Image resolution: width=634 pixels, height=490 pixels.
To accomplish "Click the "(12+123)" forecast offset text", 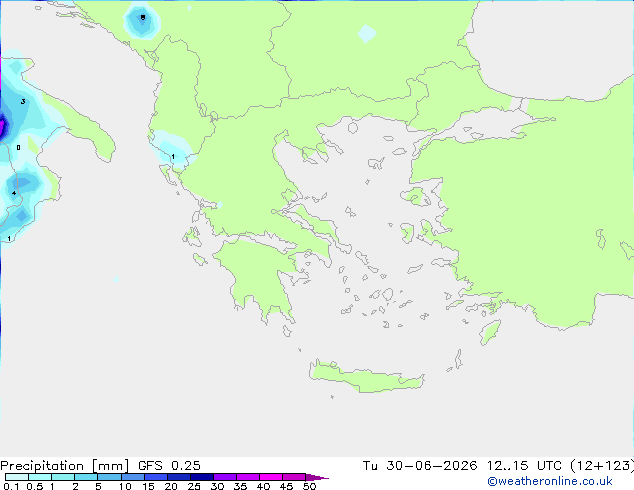I will tap(602, 466).
